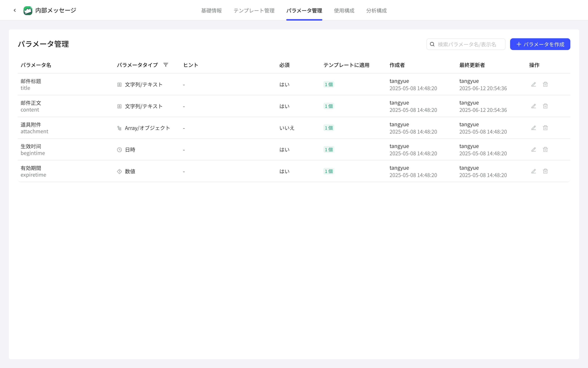This screenshot has height=368, width=588.
Task: Click the clock icon beside 日時
Action: click(119, 150)
